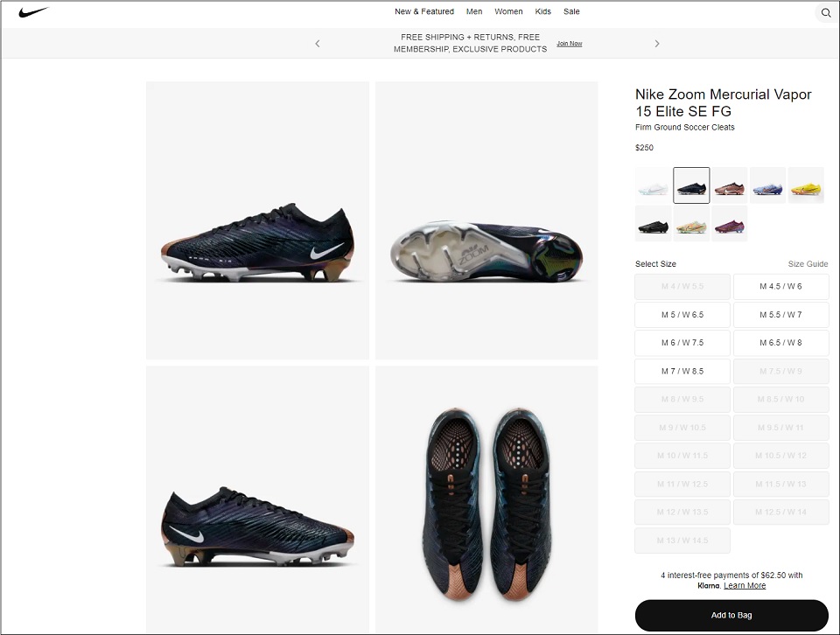Viewport: 840px width, 635px height.
Task: Click unavailable size M 9 / W 10.5
Action: 682,427
